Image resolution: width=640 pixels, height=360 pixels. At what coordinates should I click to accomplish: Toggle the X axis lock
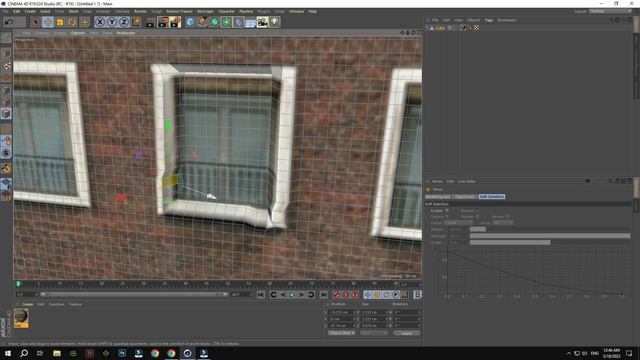click(100, 22)
